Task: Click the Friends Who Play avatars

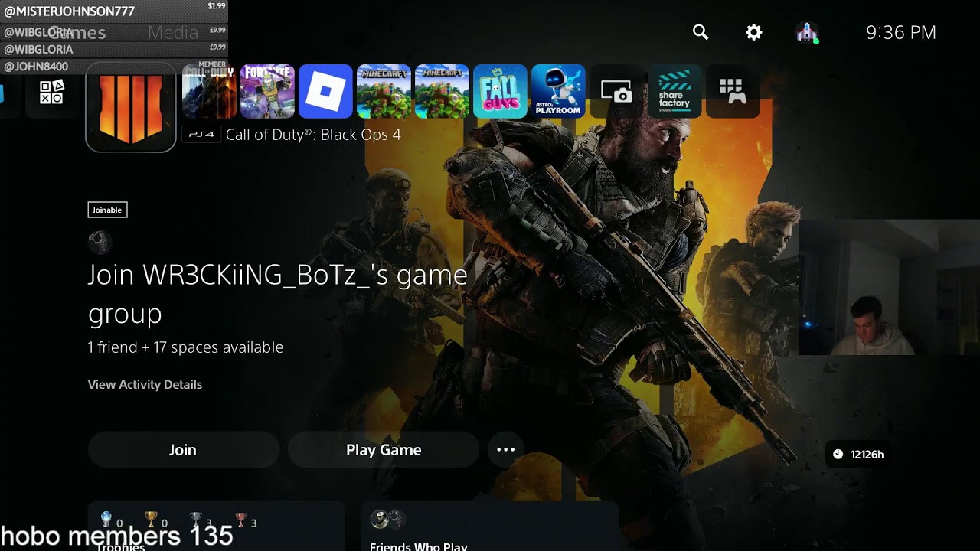Action: [x=387, y=520]
